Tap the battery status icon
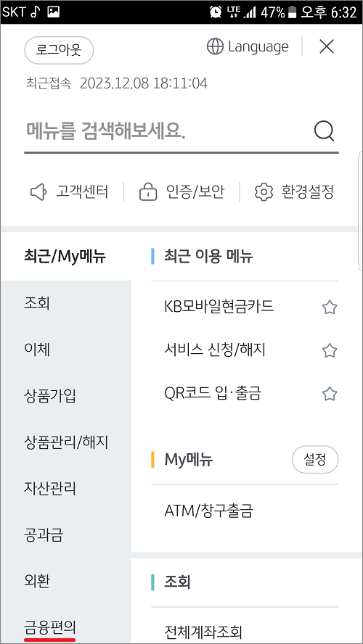The image size is (363, 644). (x=293, y=12)
